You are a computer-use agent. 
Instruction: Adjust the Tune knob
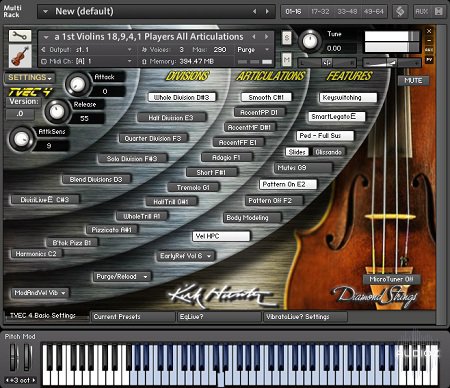point(310,41)
